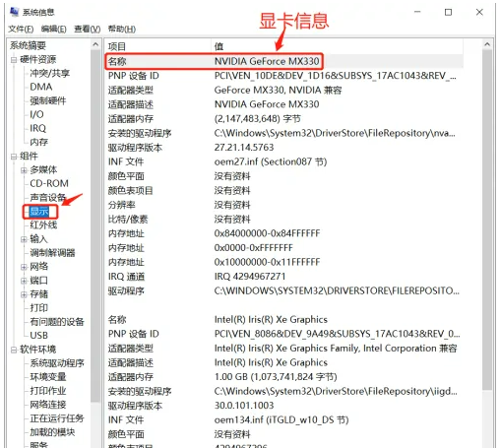Screen dimensions: 500x448
Task: Click the details pane scroll-up arrow
Action: 487,44
